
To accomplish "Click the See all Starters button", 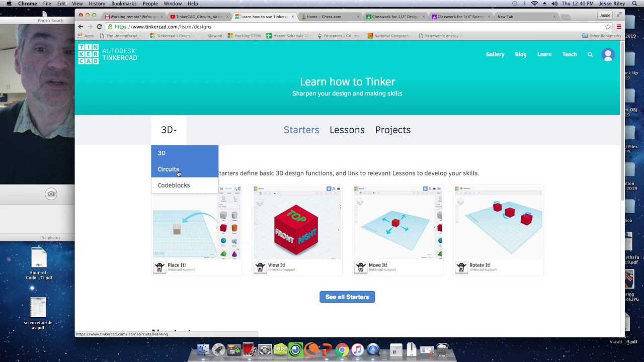I will [x=347, y=297].
